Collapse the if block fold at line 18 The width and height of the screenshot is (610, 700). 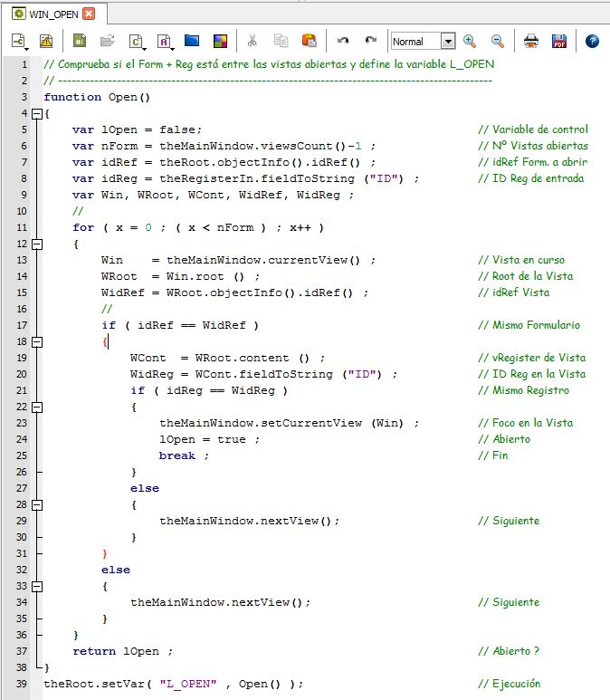(x=37, y=342)
